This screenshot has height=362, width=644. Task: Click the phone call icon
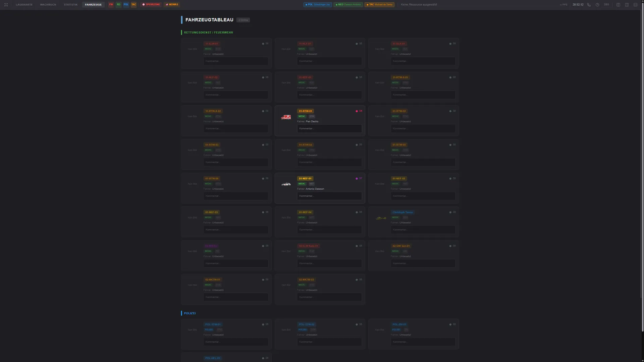tap(589, 5)
